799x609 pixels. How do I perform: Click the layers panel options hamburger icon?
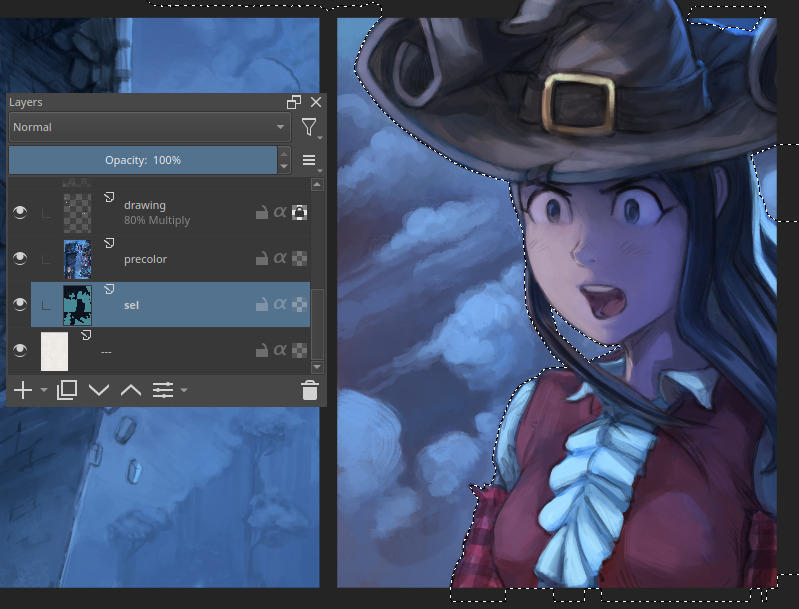(x=309, y=160)
